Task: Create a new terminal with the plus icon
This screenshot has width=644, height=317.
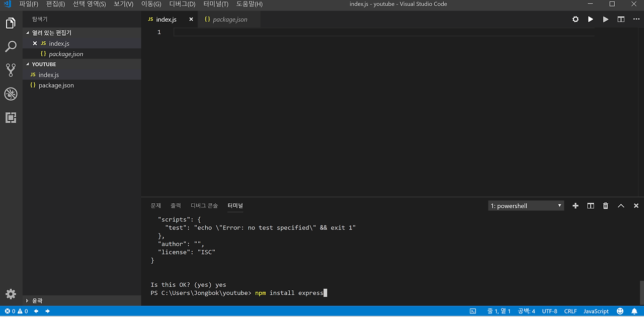Action: tap(576, 206)
